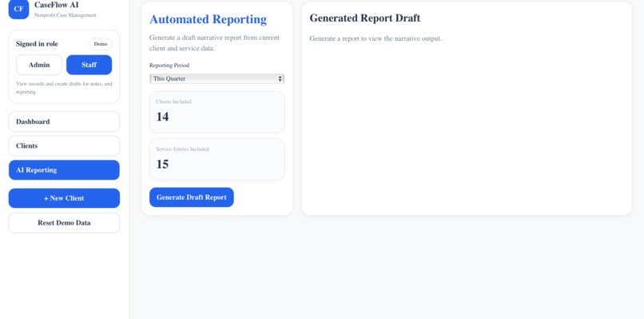
Task: Click the Automated Reporting heading
Action: click(208, 19)
